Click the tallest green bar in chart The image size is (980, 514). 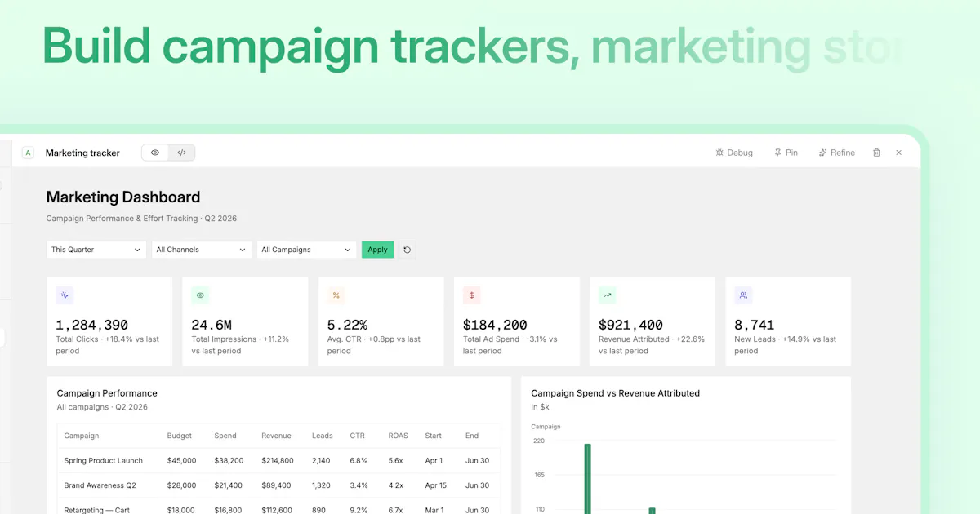point(587,479)
